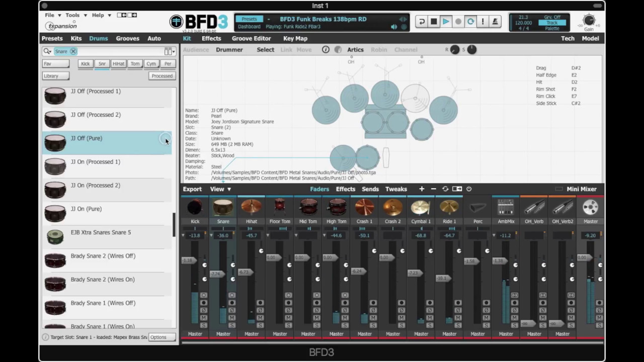
Task: Open the mixer View dropdown
Action: (220, 189)
